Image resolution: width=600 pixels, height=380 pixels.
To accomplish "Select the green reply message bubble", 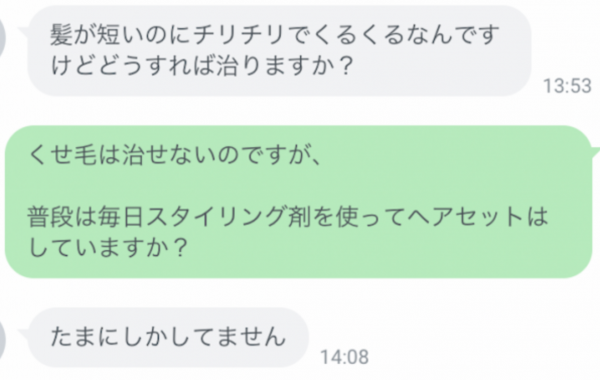I will [x=298, y=202].
